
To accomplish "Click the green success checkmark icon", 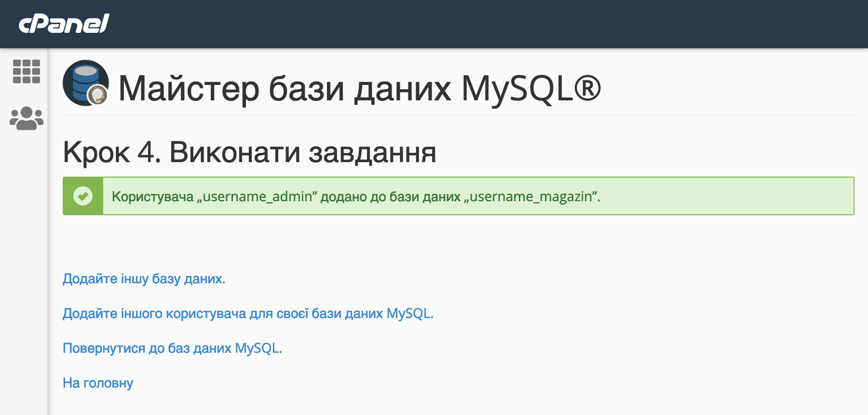I will pyautogui.click(x=83, y=196).
